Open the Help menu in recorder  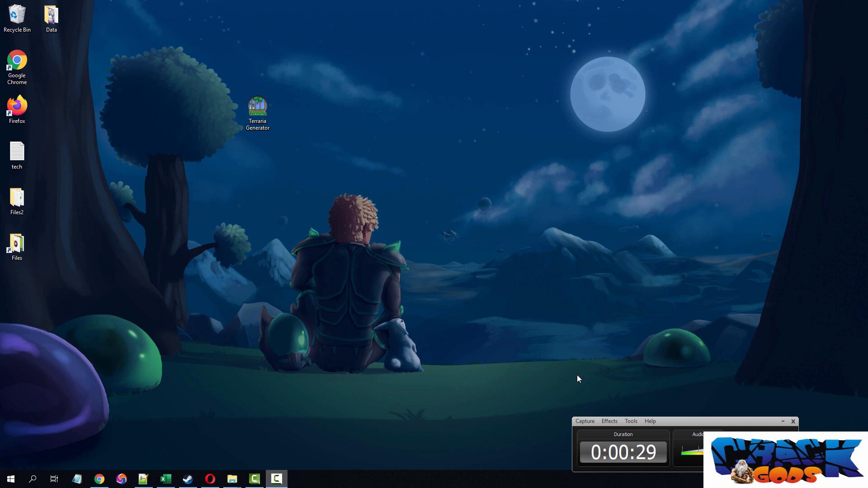click(650, 421)
